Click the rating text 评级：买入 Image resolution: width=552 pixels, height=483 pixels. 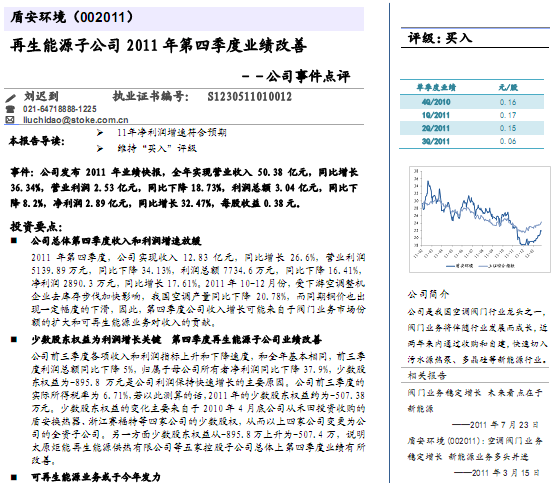[x=440, y=38]
